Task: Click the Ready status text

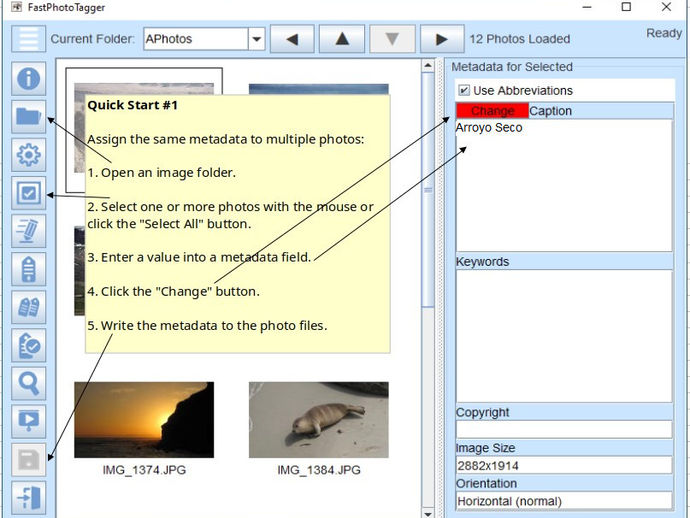Action: (664, 33)
